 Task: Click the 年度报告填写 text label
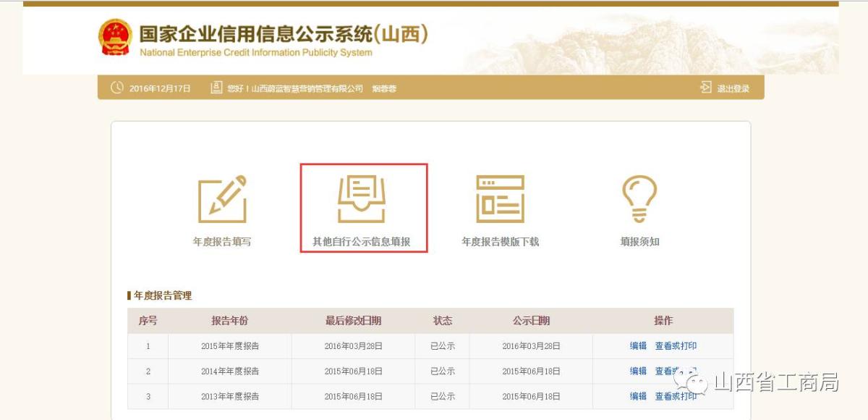tap(222, 242)
